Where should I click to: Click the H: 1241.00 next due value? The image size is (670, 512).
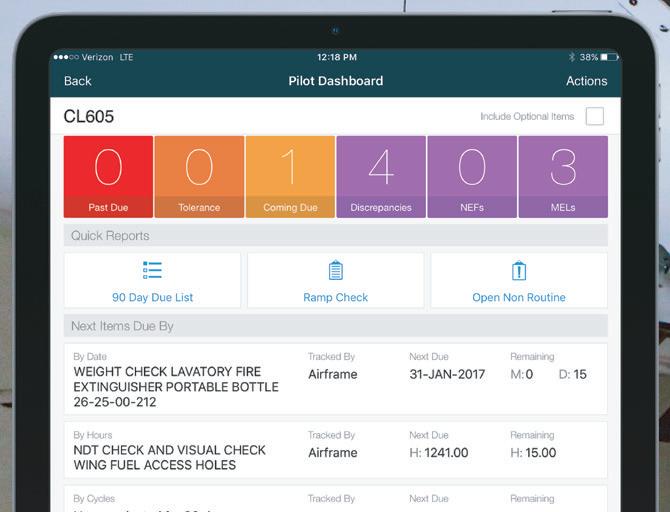click(x=438, y=453)
